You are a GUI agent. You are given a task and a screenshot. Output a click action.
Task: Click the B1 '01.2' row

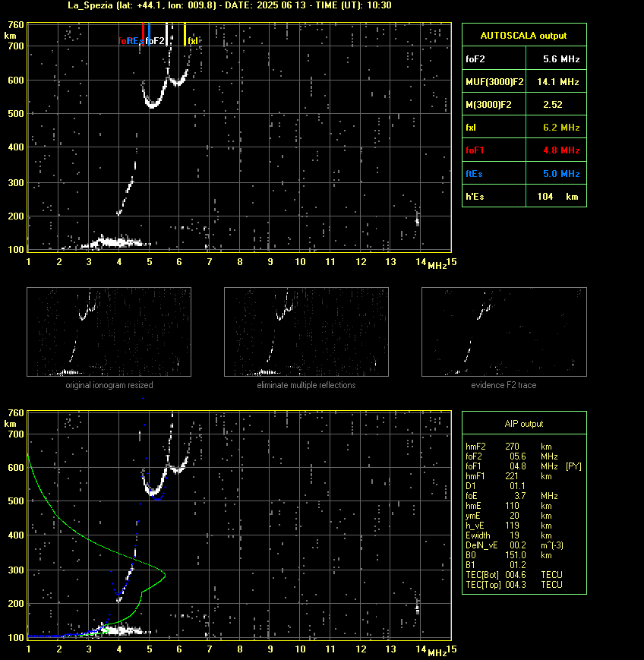(495, 565)
